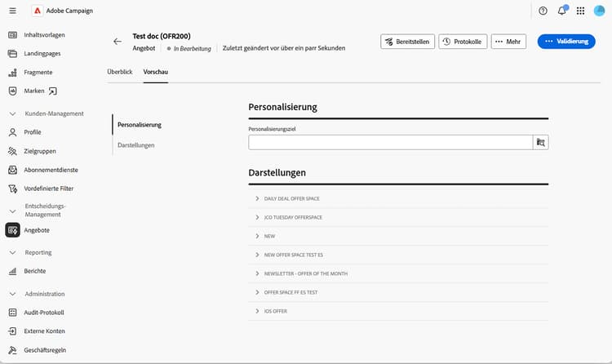Image resolution: width=612 pixels, height=364 pixels.
Task: Open the Mehr options button
Action: tap(508, 42)
